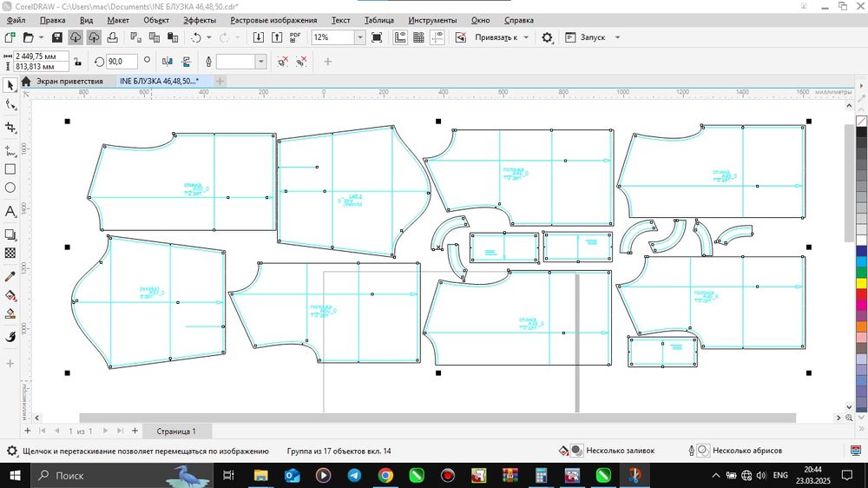
Task: Open the Эффекты menu
Action: click(x=200, y=19)
